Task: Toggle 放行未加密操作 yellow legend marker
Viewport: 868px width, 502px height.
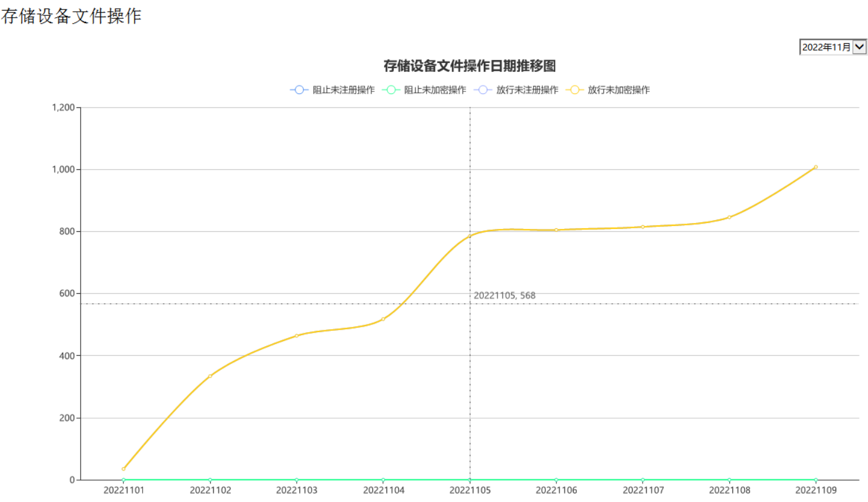Action: (574, 90)
